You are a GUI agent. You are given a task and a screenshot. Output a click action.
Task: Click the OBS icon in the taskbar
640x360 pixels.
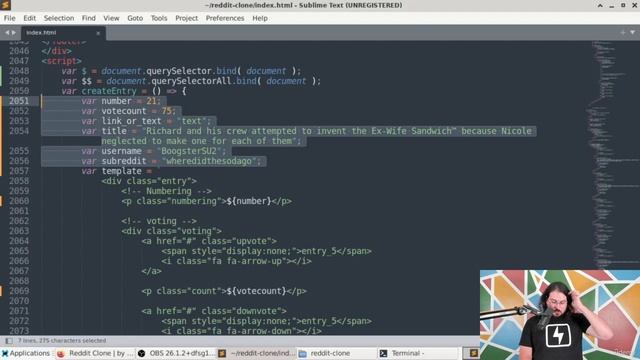tap(141, 353)
